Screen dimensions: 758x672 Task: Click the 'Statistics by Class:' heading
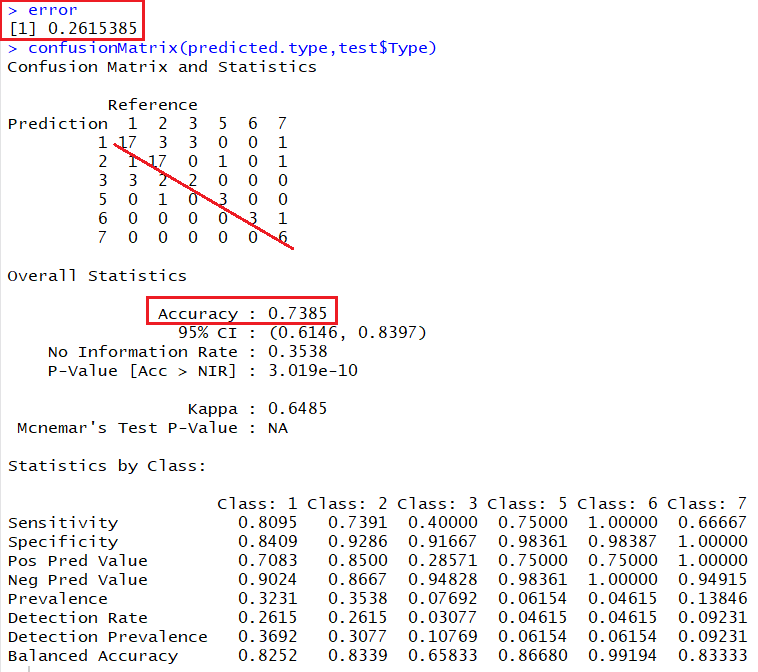(x=107, y=466)
